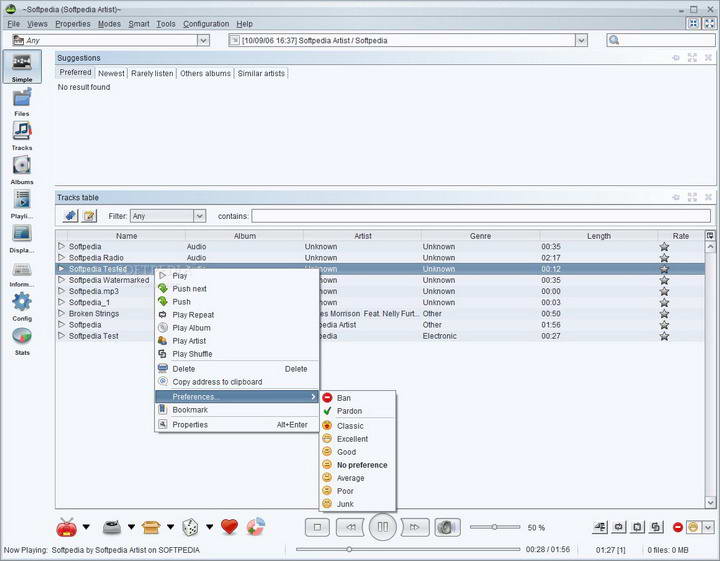Expand the top-left Any ambience dropdown
Screen dimensions: 720x561
203,41
